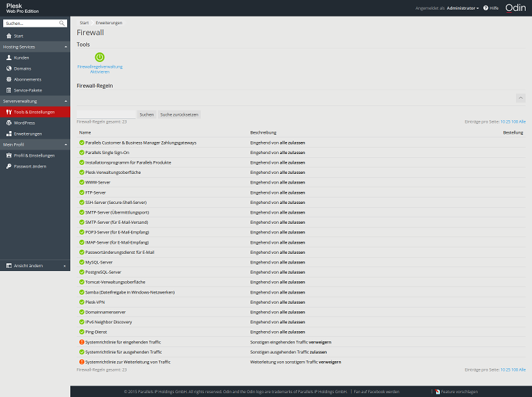Focus the sidebar Suchen search box
This screenshot has width=532, height=397.
31,23
